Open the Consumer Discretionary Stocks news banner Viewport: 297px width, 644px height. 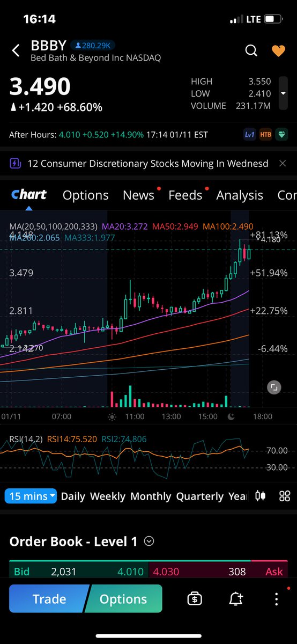(148, 163)
